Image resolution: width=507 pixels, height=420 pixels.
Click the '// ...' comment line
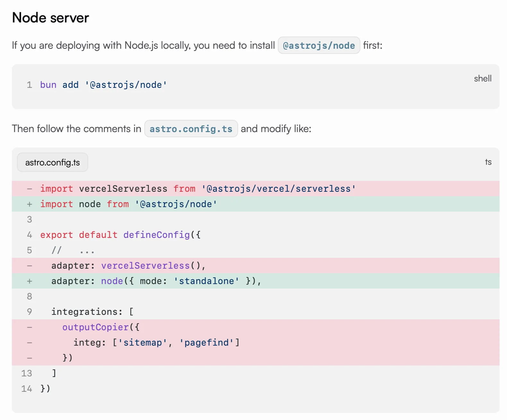[x=73, y=250]
